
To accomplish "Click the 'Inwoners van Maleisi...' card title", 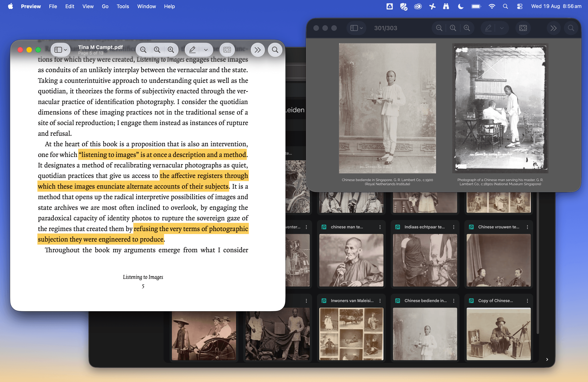I will (x=352, y=301).
